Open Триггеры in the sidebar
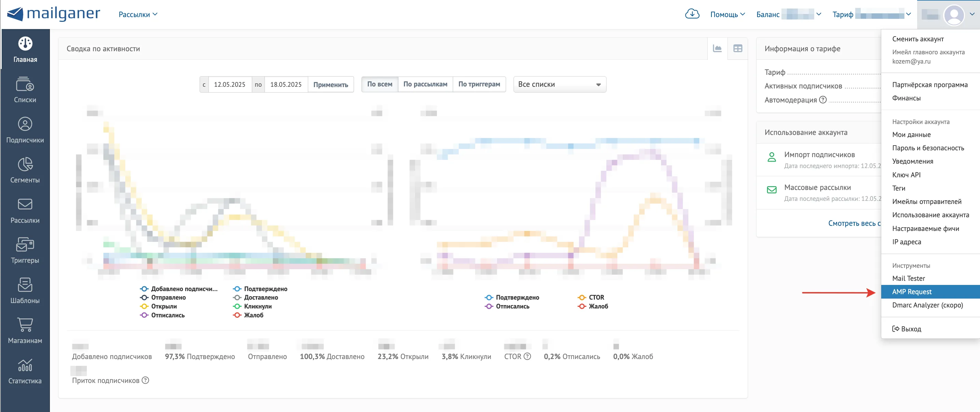This screenshot has width=980, height=412. pyautogui.click(x=25, y=250)
